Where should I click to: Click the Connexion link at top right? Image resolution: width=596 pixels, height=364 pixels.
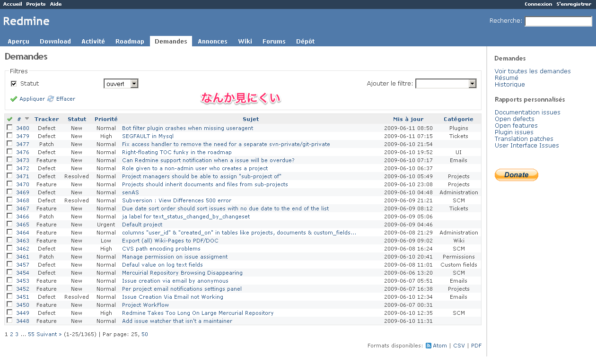pyautogui.click(x=538, y=4)
